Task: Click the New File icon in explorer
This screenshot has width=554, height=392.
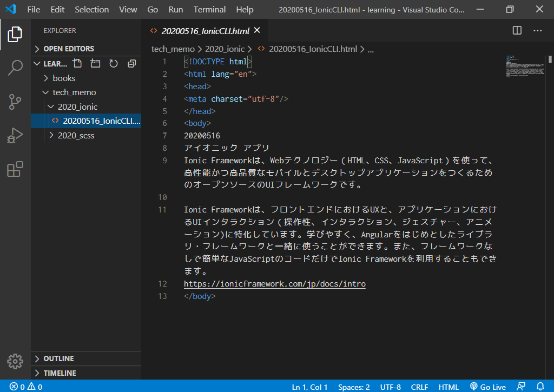Action: click(x=77, y=64)
